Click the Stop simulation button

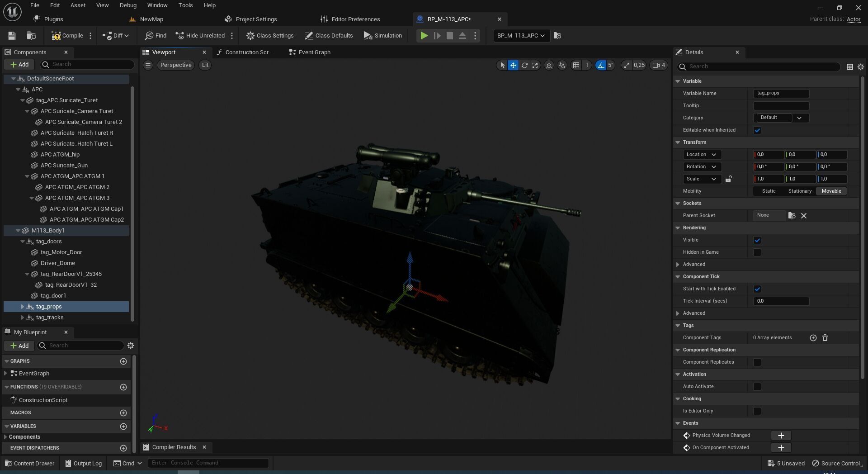coord(450,36)
